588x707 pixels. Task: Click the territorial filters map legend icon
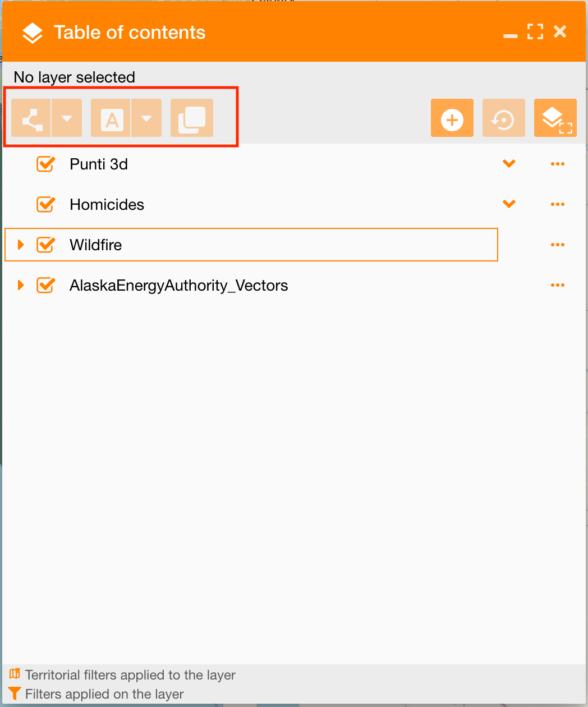tap(15, 674)
